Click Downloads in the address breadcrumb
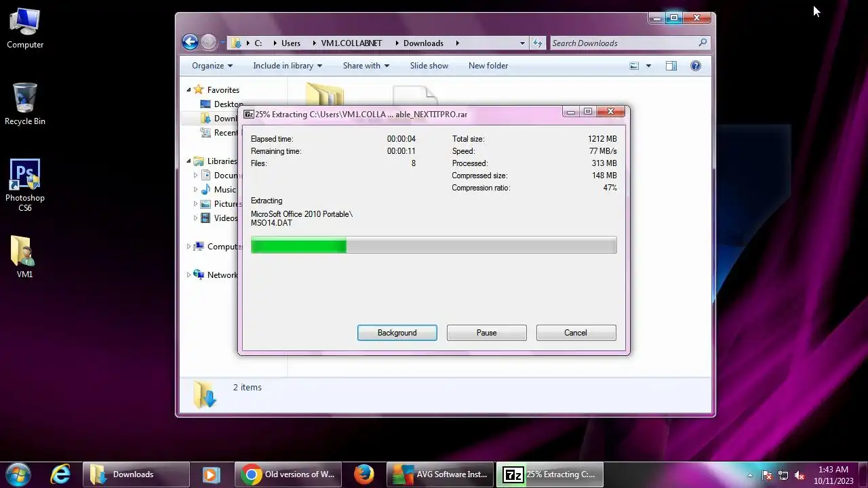868x488 pixels. pyautogui.click(x=423, y=43)
